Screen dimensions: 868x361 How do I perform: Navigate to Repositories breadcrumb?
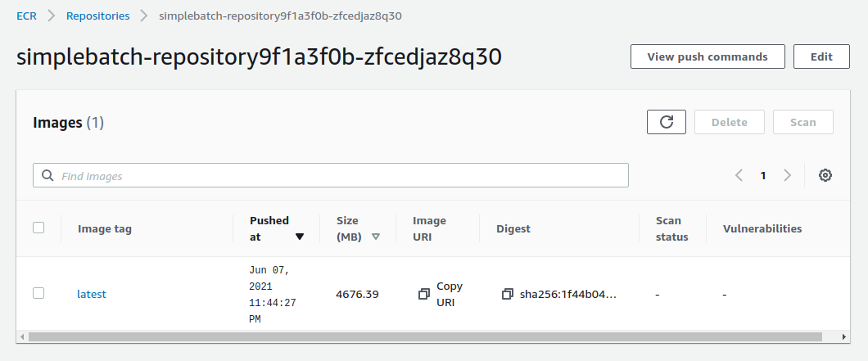(97, 16)
